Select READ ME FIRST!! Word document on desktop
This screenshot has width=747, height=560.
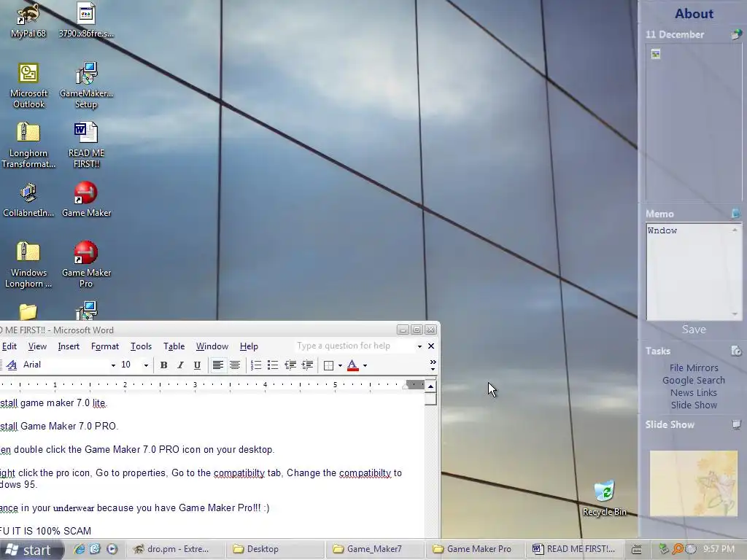(x=86, y=145)
